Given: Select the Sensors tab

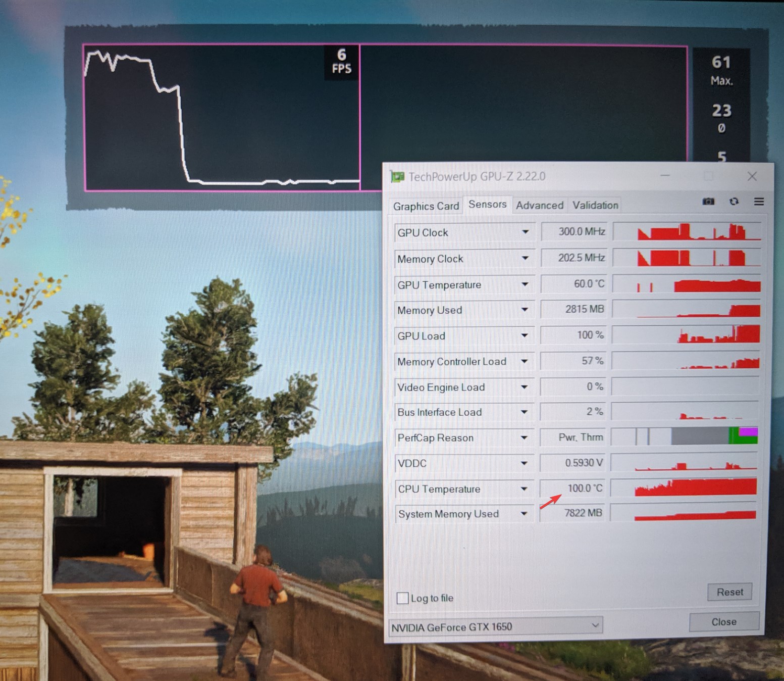Looking at the screenshot, I should click(487, 204).
